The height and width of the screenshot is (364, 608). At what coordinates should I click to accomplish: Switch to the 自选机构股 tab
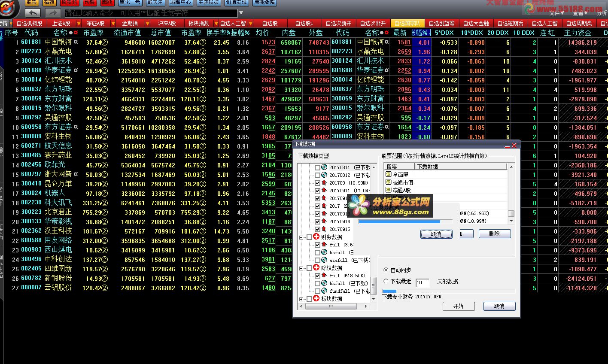[x=29, y=23]
